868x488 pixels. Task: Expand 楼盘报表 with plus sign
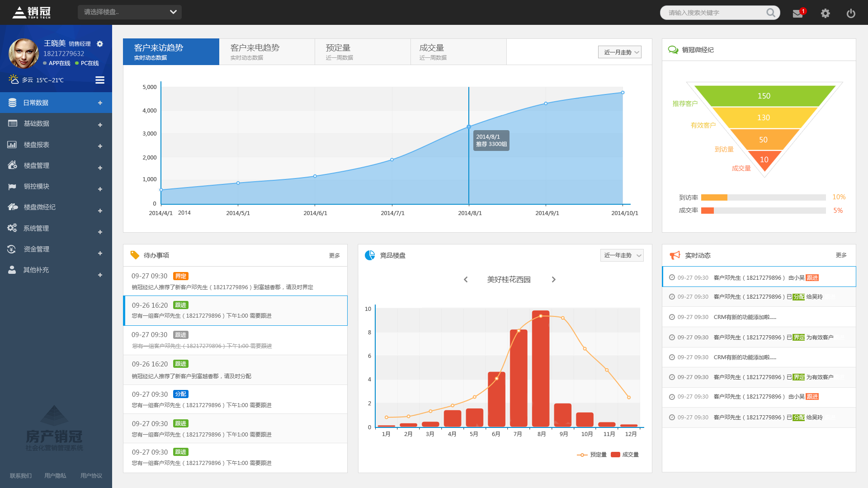[100, 146]
